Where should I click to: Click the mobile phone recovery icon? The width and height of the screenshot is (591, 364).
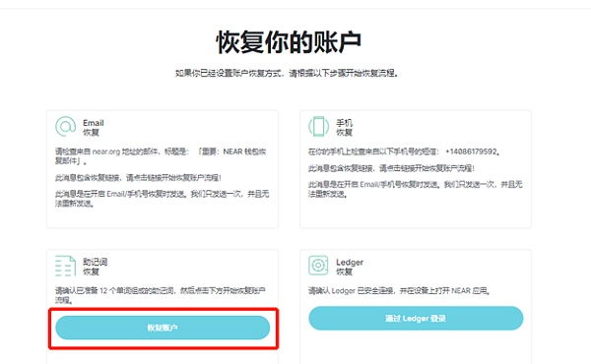point(318,127)
